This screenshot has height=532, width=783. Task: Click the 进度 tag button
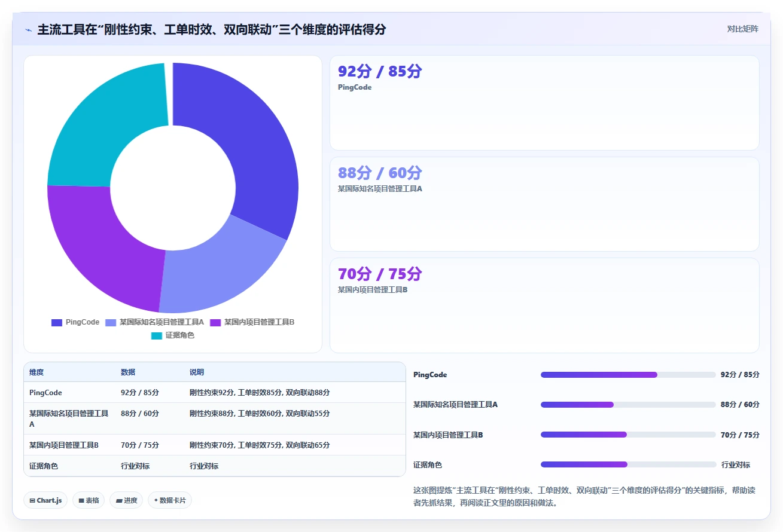[126, 500]
